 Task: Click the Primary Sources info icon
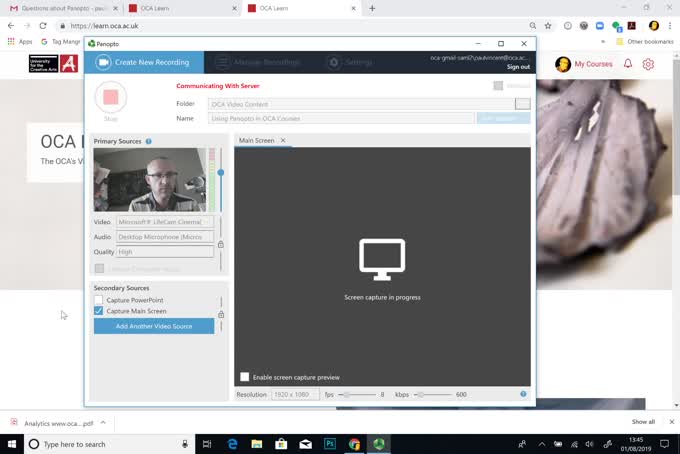[x=149, y=142]
